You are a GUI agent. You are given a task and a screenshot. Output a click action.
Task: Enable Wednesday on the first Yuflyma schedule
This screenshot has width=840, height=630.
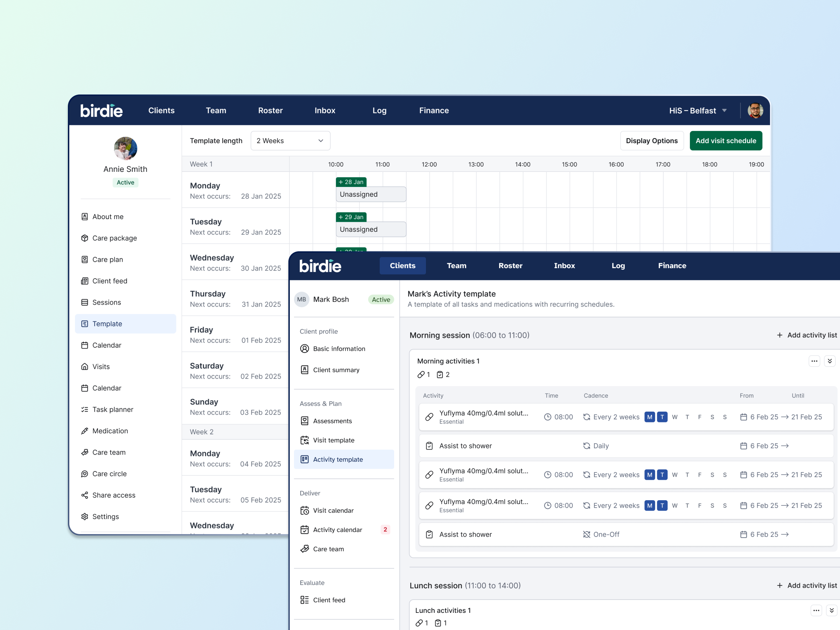coord(675,416)
